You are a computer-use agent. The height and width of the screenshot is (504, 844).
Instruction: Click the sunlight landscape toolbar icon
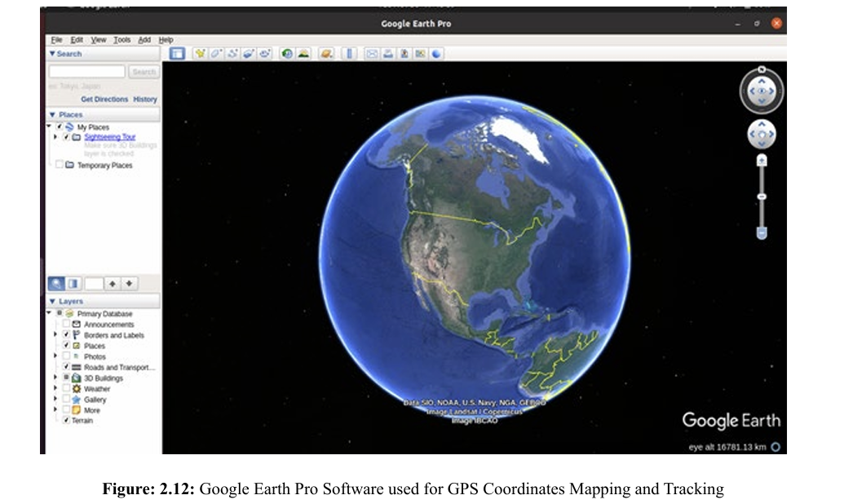click(x=303, y=54)
